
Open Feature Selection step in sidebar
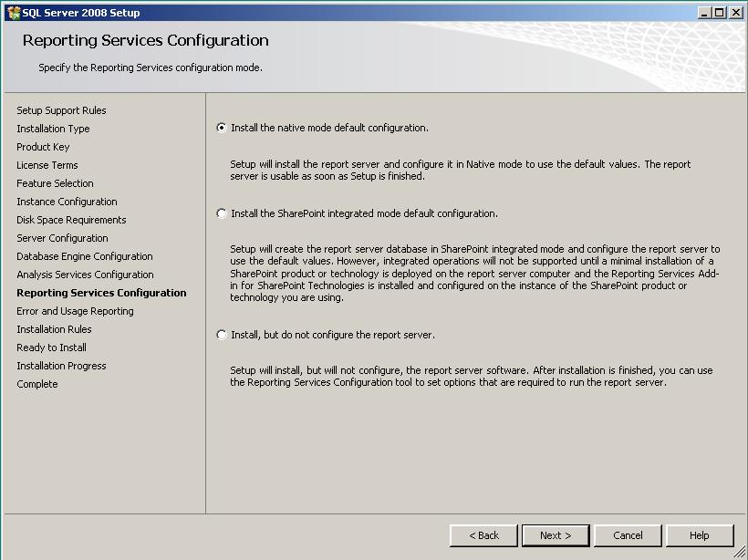(55, 183)
